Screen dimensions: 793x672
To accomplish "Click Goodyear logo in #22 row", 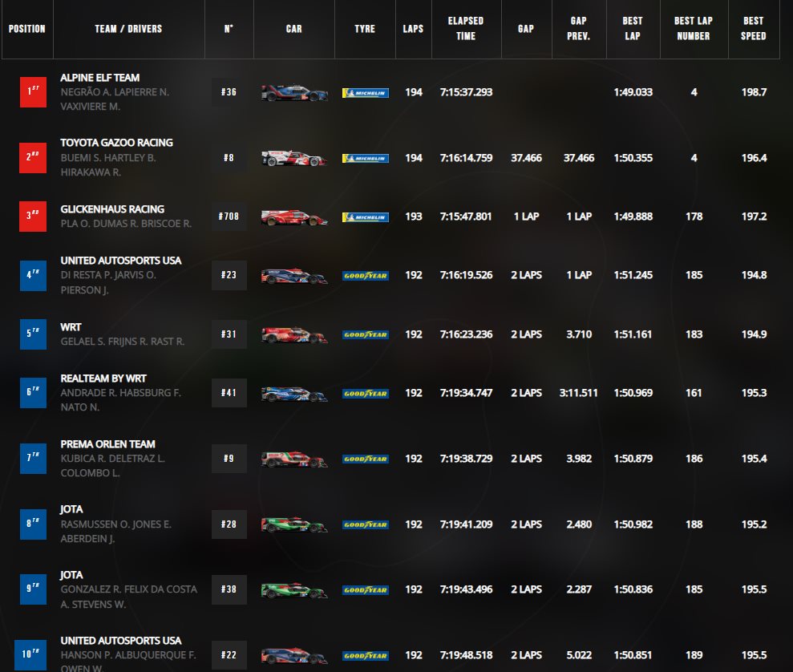I will click(365, 656).
